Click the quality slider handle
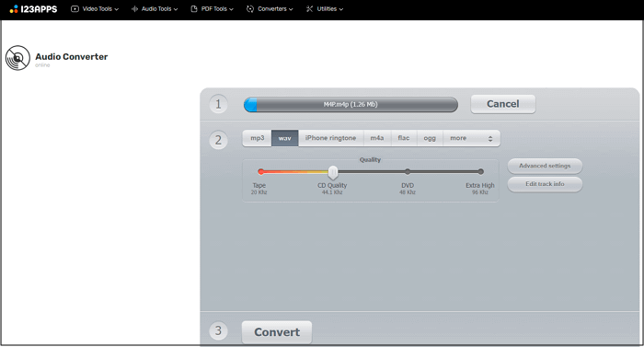The image size is (644, 347). (333, 173)
